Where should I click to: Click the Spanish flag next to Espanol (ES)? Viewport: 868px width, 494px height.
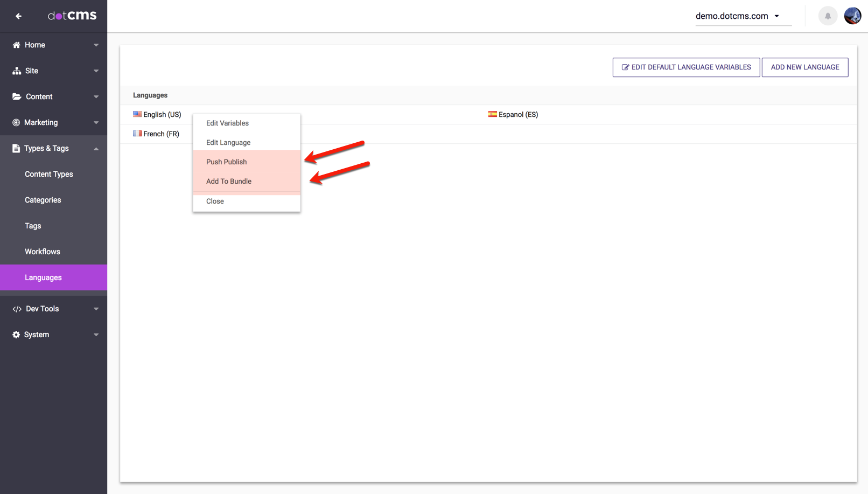click(492, 114)
